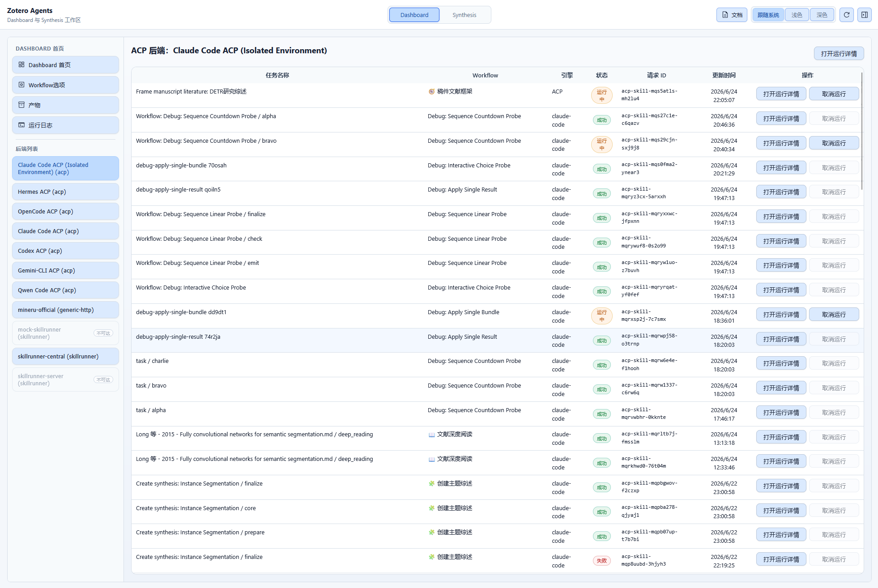
Task: Select Claude Code ACP (acp) backend
Action: 65,231
